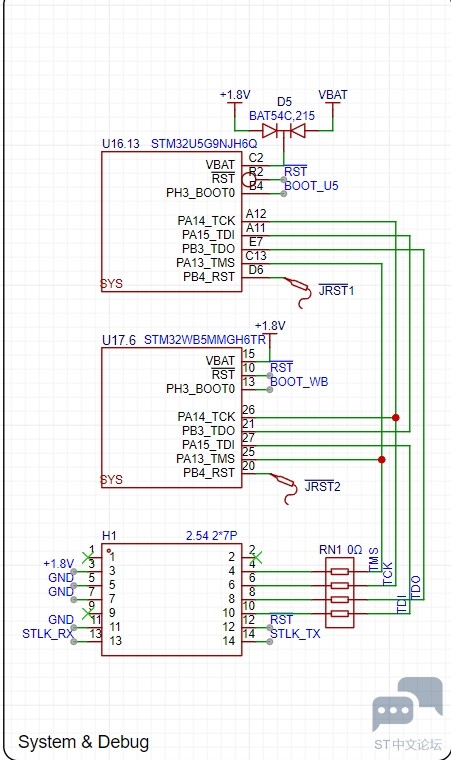Image resolution: width=451 pixels, height=760 pixels.
Task: Select pin number A12 on U16
Action: pos(256,214)
